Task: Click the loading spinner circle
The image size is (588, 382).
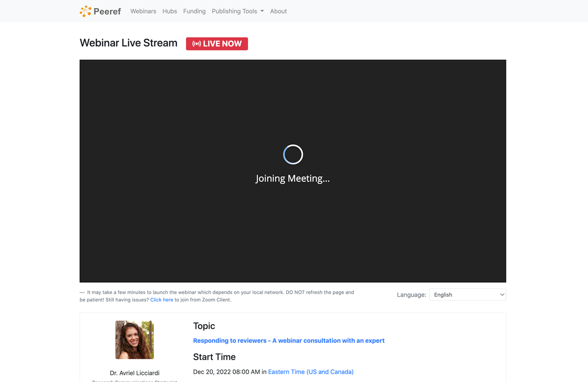Action: click(x=293, y=155)
